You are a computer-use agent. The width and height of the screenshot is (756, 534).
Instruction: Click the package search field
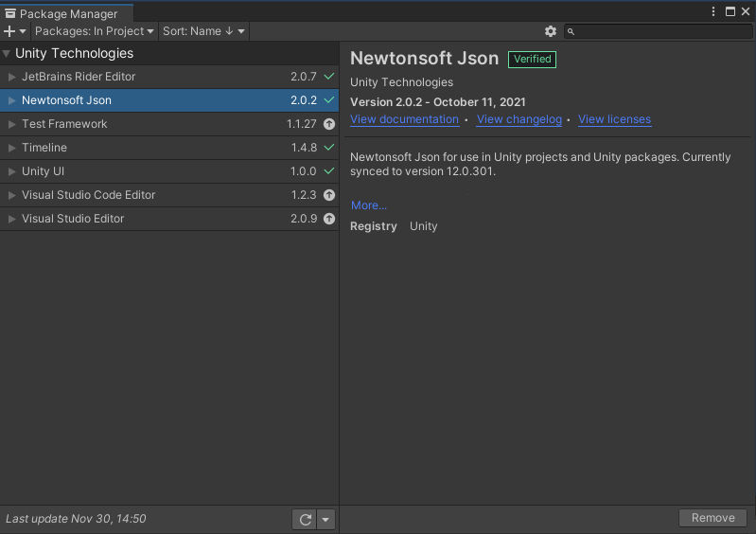[658, 31]
